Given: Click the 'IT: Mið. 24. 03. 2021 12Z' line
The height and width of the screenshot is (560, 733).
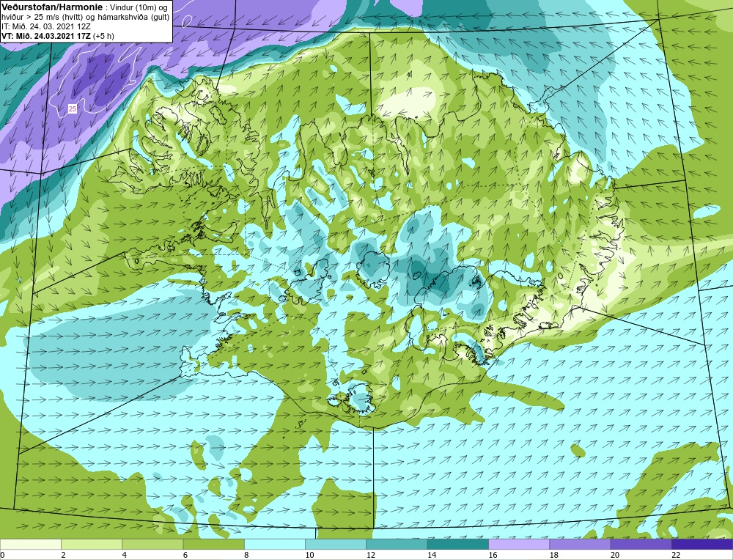Looking at the screenshot, I should click(x=45, y=26).
